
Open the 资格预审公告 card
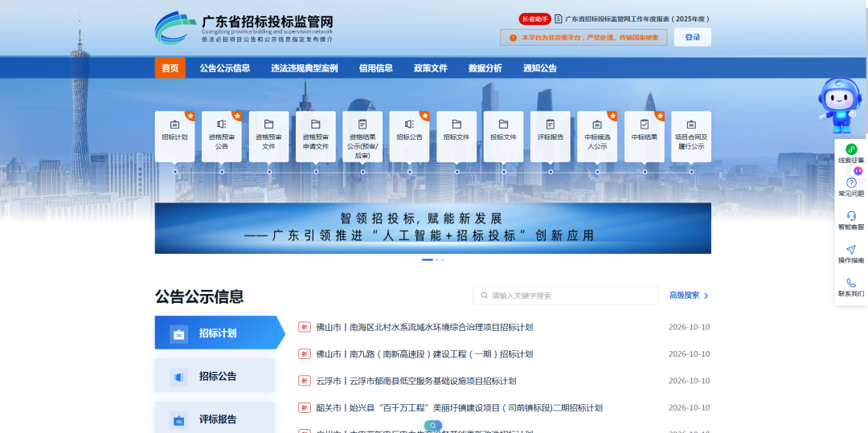[222, 137]
